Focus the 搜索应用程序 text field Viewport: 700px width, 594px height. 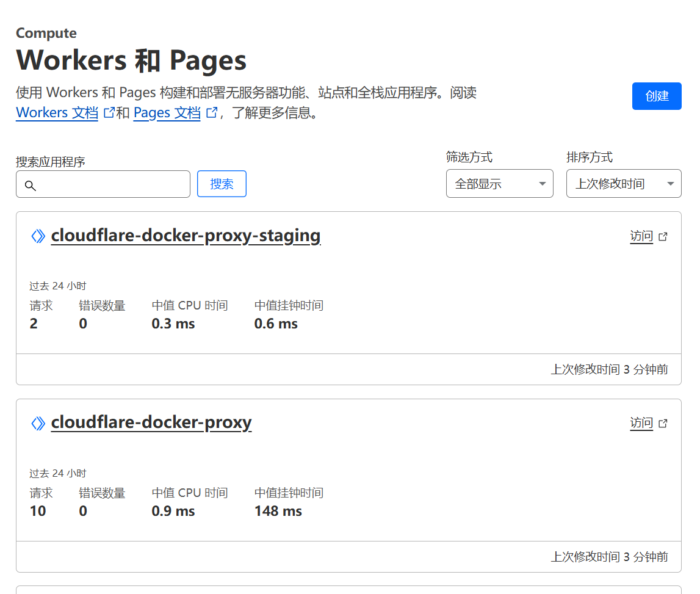point(110,184)
